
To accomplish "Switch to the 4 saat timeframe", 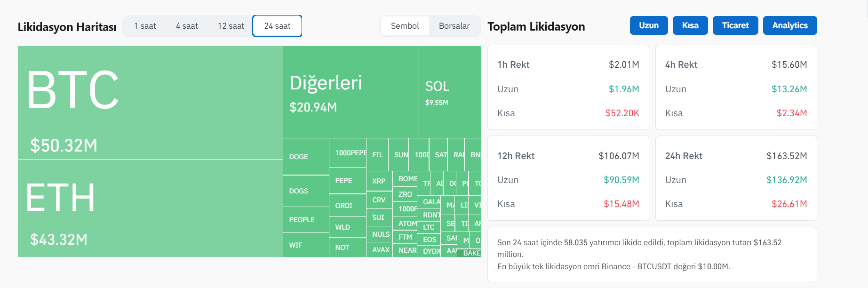I will point(187,26).
